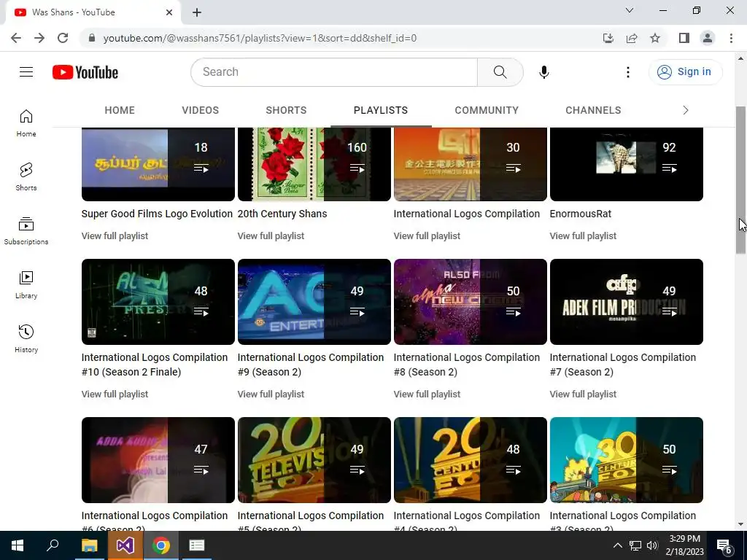Viewport: 747px width, 560px height.
Task: View full playlist for Super Good Films
Action: coord(115,236)
